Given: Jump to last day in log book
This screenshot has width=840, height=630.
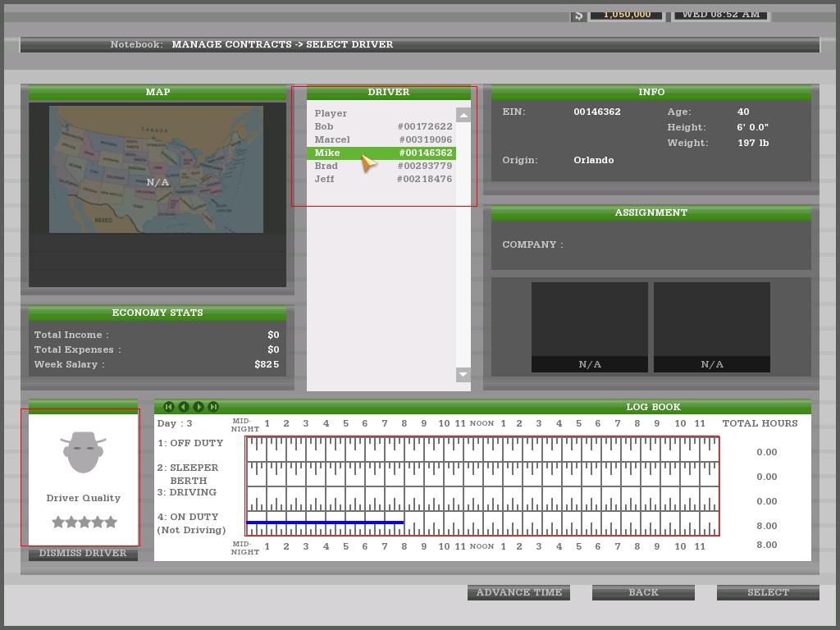Looking at the screenshot, I should point(213,407).
